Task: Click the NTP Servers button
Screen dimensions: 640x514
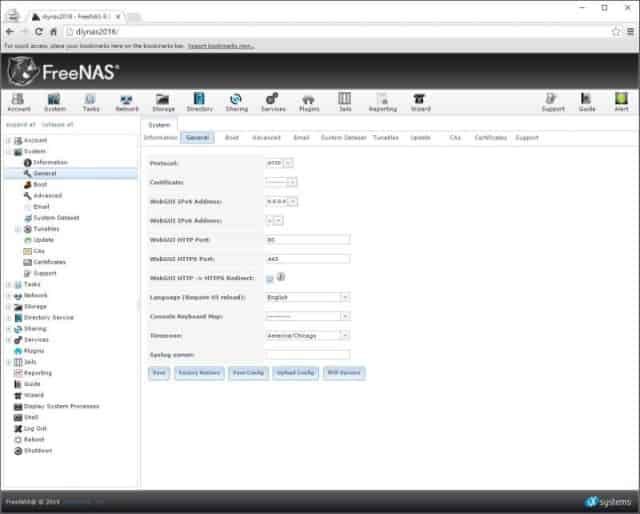Action: pyautogui.click(x=344, y=373)
